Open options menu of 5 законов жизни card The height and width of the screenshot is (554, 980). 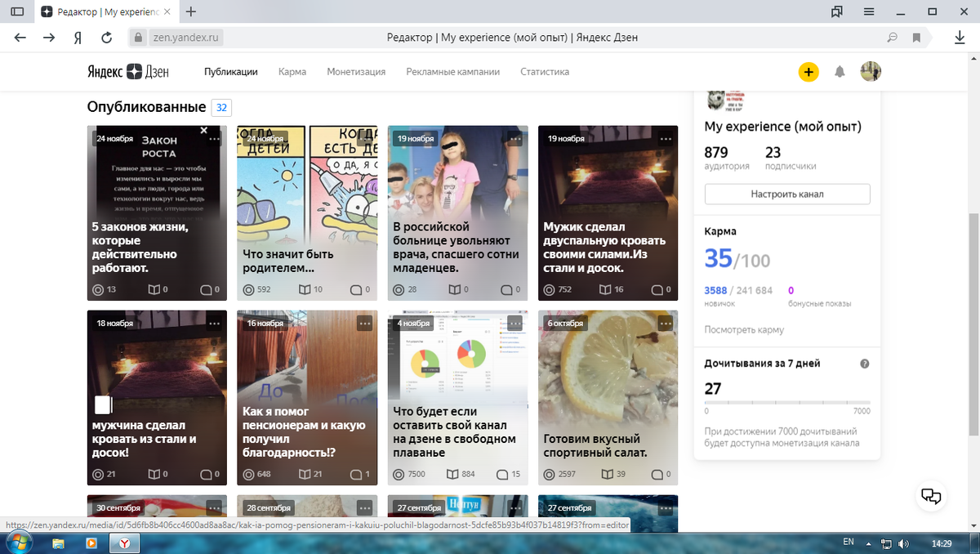[x=214, y=139]
